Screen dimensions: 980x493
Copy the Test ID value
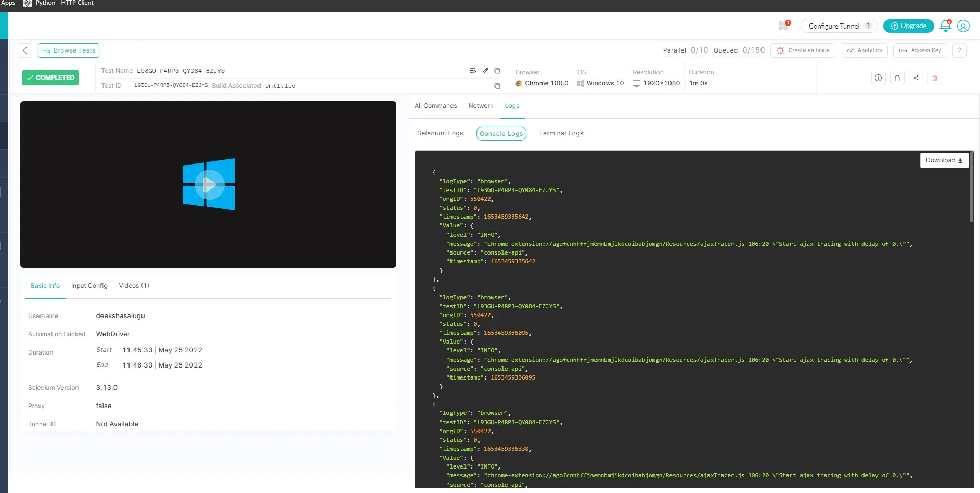[x=497, y=86]
